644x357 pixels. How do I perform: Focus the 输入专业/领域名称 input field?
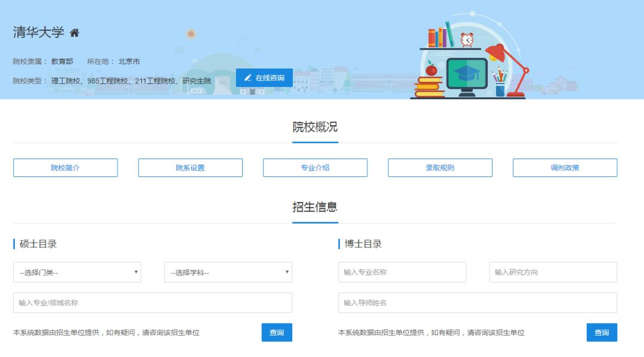coord(153,303)
